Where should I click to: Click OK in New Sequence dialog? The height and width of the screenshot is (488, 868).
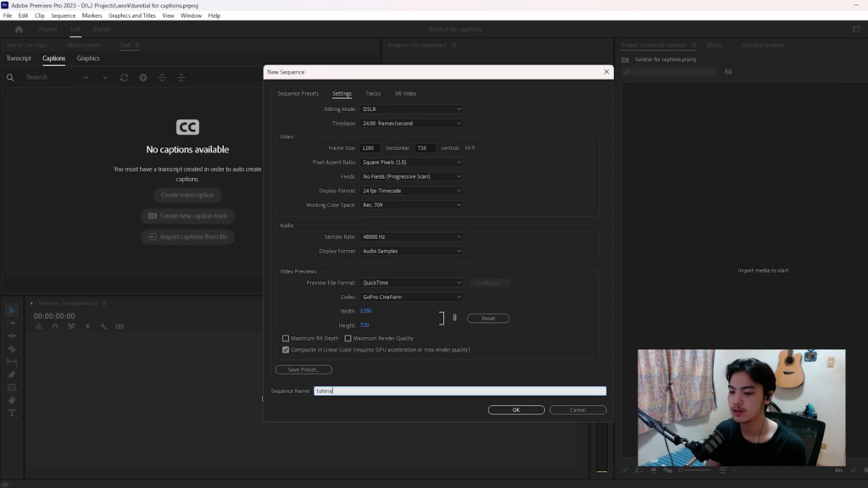tap(516, 410)
